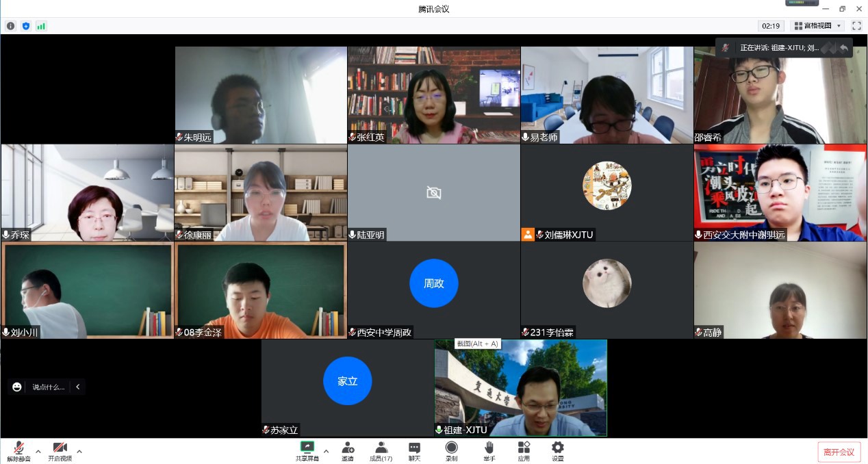
Task: Open 设置 settings gear
Action: click(558, 451)
